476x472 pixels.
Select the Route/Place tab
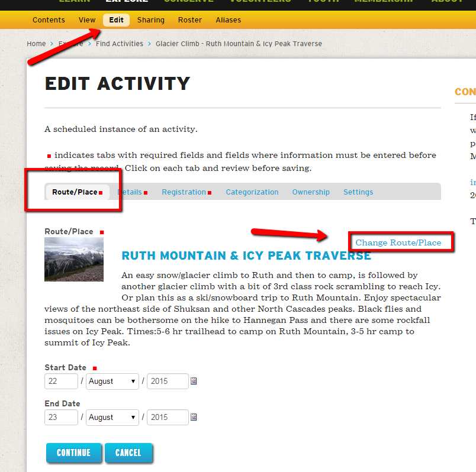[x=75, y=192]
